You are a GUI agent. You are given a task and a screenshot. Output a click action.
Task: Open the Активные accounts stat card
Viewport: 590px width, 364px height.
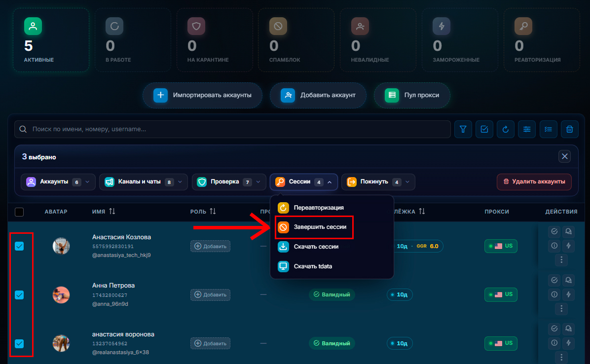(x=51, y=40)
